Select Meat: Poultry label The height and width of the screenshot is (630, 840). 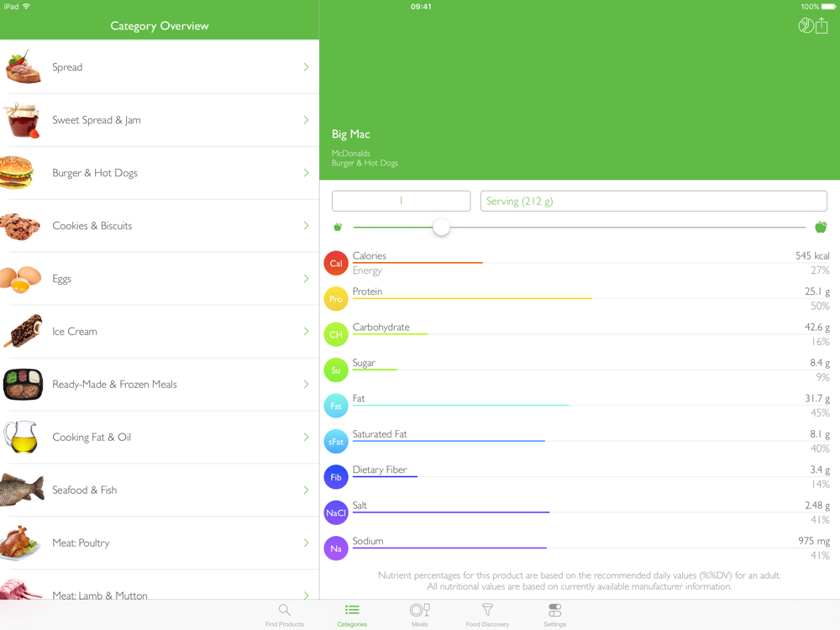point(81,543)
